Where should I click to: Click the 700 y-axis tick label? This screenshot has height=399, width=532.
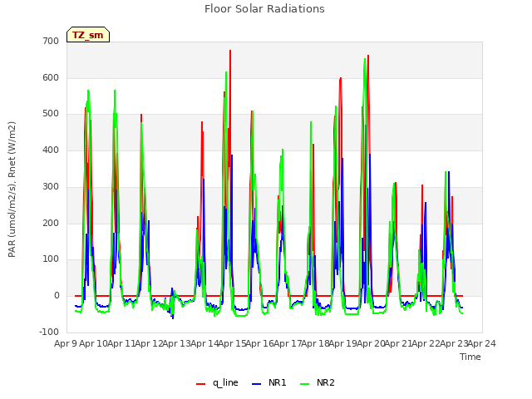[51, 41]
